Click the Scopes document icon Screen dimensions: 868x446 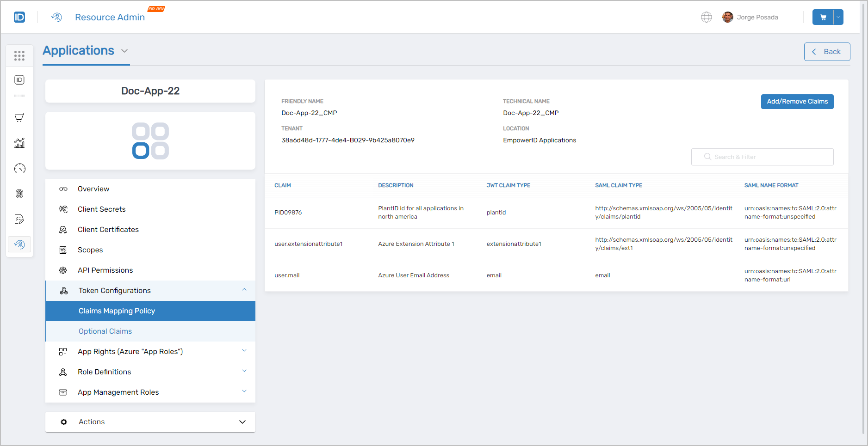pyautogui.click(x=63, y=250)
